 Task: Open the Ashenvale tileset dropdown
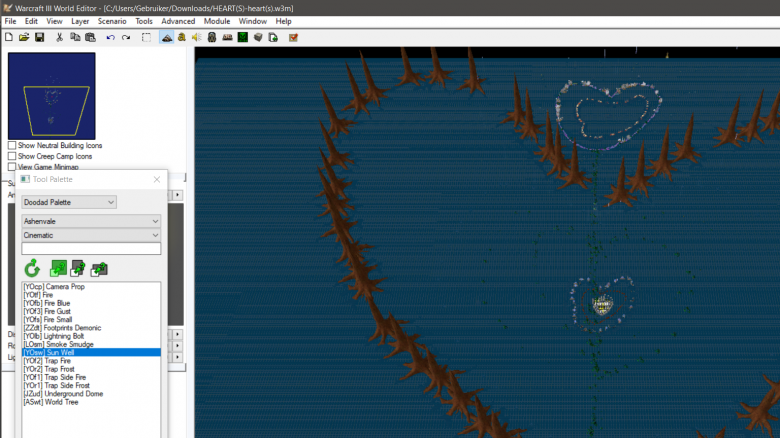tap(91, 221)
